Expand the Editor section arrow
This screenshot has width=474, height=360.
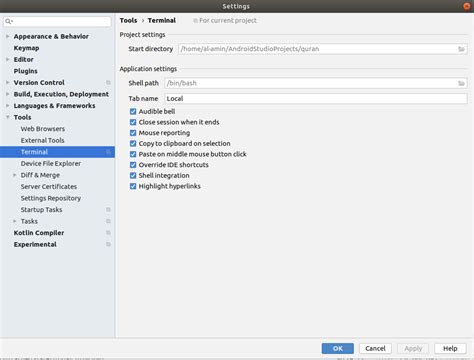[x=8, y=59]
